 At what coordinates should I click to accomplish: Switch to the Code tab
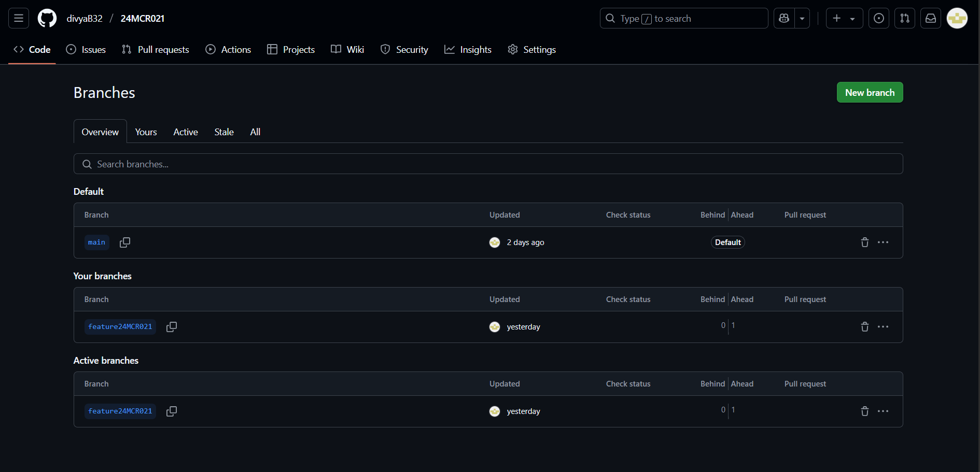click(32, 50)
